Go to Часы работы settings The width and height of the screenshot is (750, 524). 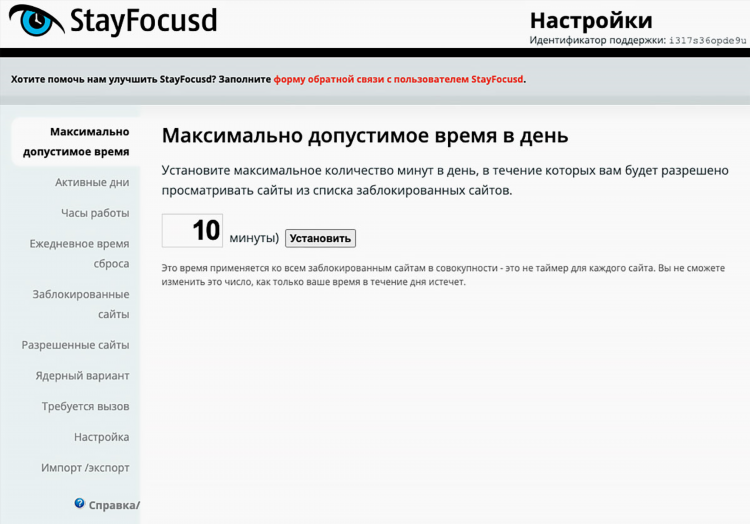[95, 213]
